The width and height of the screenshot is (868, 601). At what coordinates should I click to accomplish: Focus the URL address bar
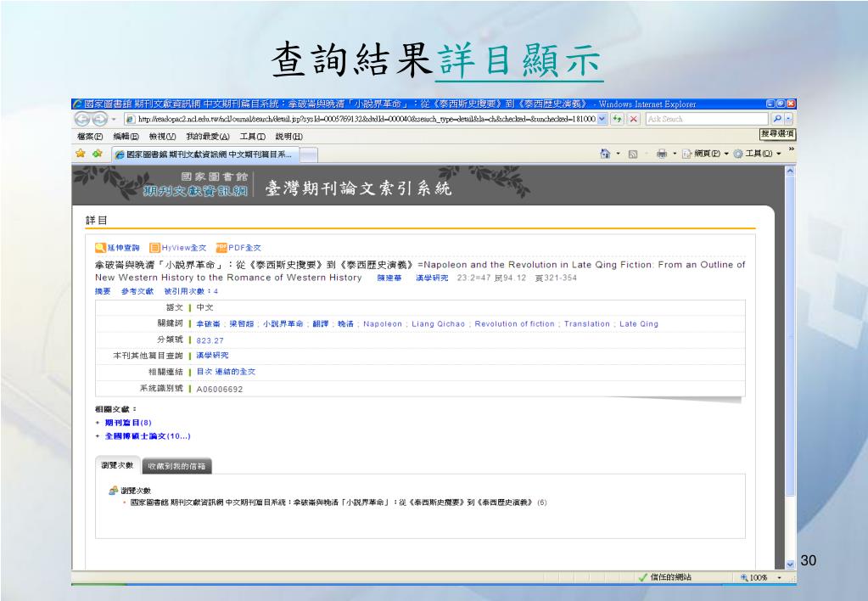point(361,119)
